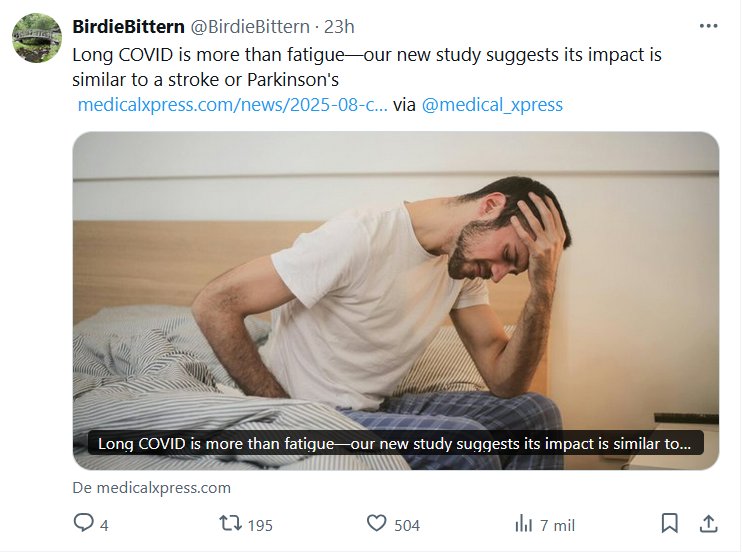
Task: Click the reply count 4
Action: (104, 525)
